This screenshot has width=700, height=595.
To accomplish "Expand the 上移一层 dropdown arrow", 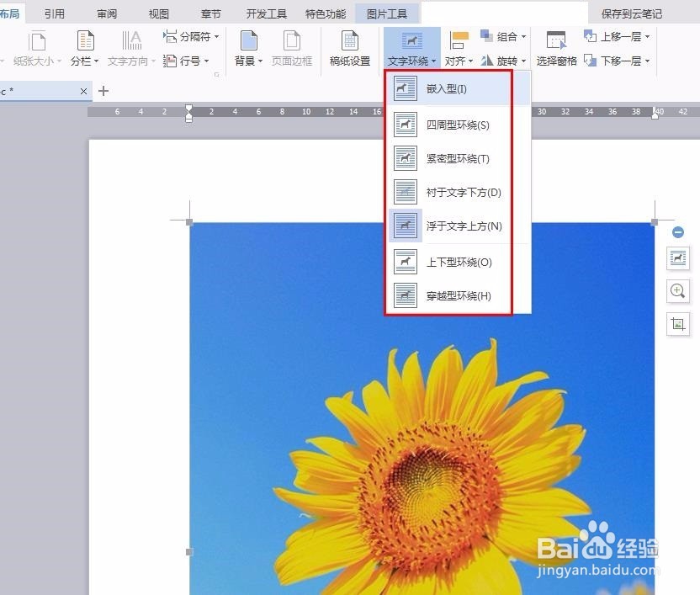I will 647,36.
